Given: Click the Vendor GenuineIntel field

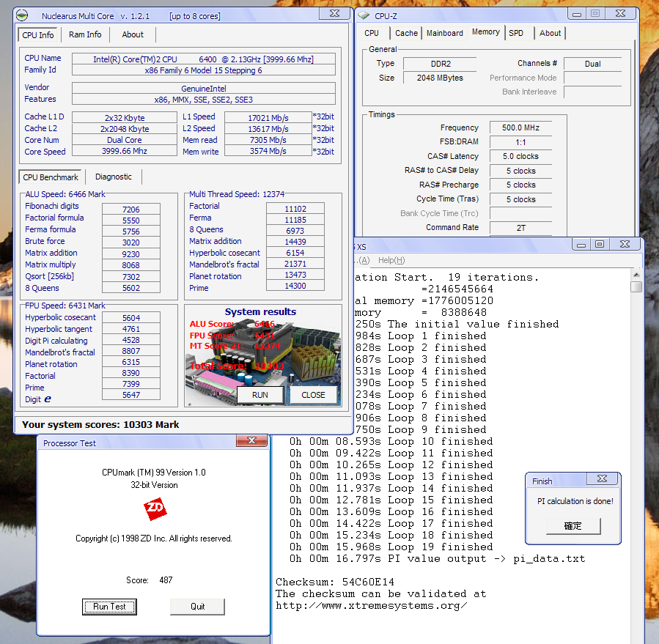Looking at the screenshot, I should coord(203,89).
